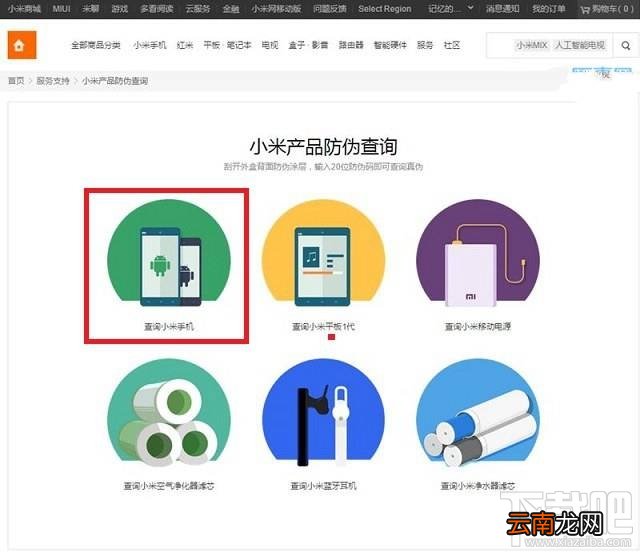Screen dimensions: 640x552
Task: Click the search magnifier icon
Action: (x=625, y=45)
